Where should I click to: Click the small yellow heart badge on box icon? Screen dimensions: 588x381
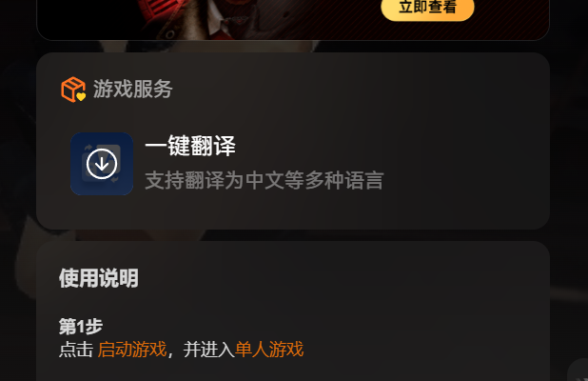point(81,97)
